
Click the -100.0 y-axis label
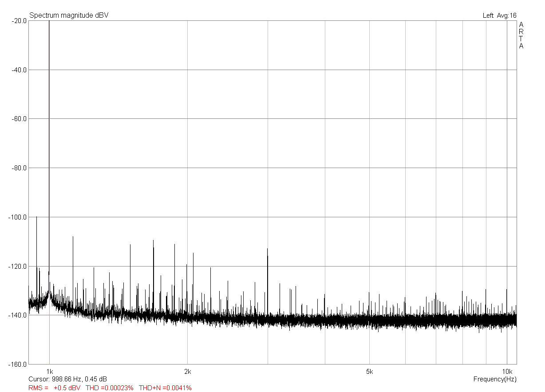click(17, 217)
